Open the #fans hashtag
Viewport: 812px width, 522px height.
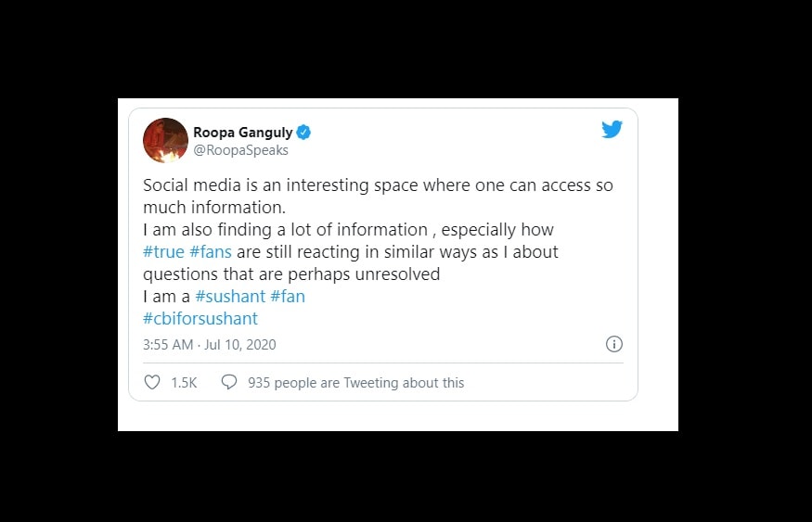click(211, 252)
